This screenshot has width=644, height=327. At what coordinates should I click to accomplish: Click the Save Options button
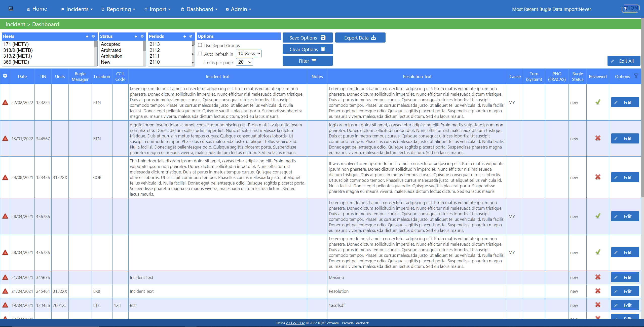pyautogui.click(x=308, y=38)
